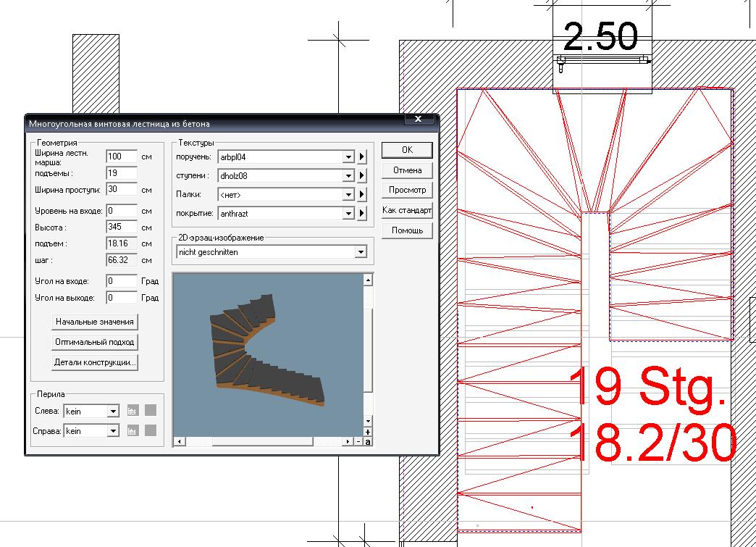Click the arrow button beside покрытие texture
The image size is (756, 547).
tap(362, 213)
